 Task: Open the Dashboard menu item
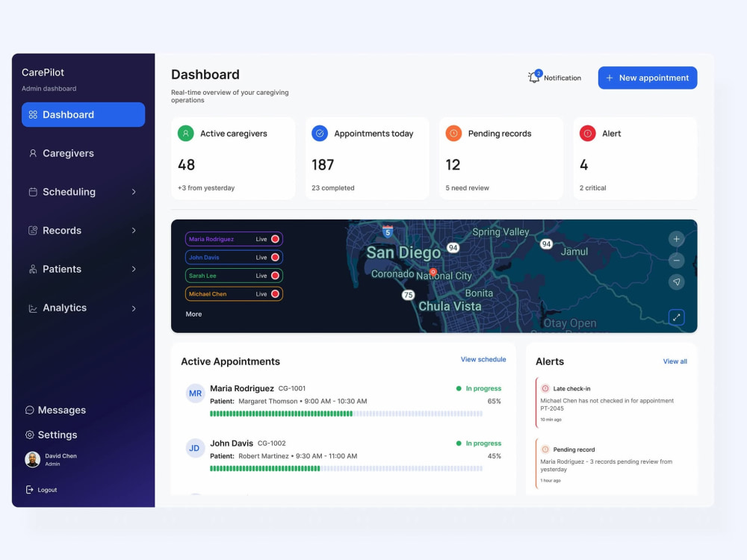click(84, 115)
